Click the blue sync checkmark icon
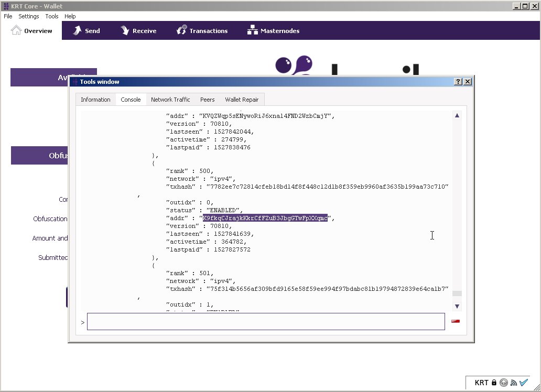Viewport: 541px width, 392px height. pos(523,383)
